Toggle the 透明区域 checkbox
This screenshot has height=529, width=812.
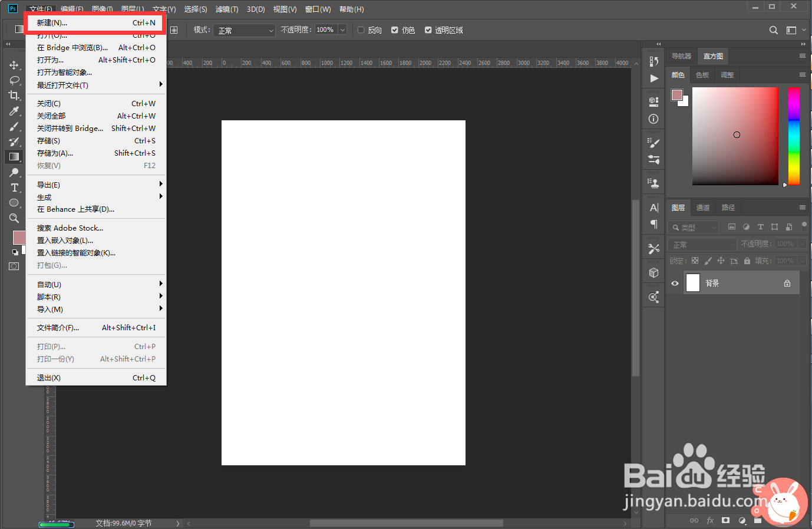428,30
